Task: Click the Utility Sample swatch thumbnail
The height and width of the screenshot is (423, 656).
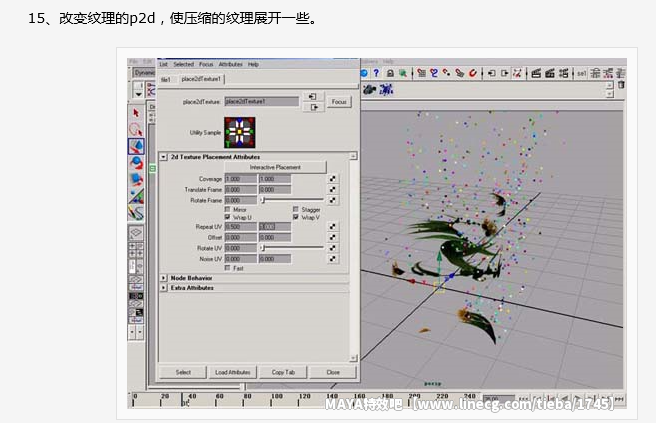Action: pyautogui.click(x=240, y=132)
